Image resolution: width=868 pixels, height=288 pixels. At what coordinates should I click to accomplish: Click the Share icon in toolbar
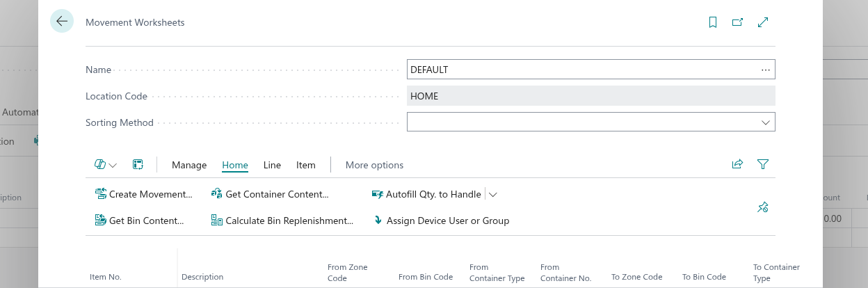(737, 165)
